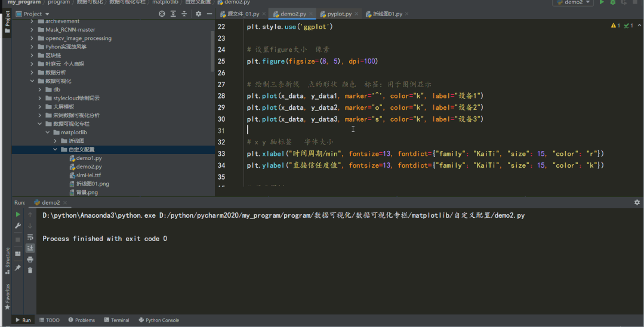Click Select Opened File target icon
644x327 pixels.
pyautogui.click(x=162, y=14)
